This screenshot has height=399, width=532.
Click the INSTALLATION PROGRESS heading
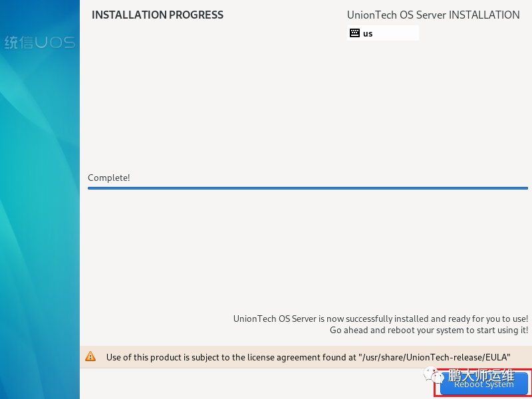click(158, 15)
